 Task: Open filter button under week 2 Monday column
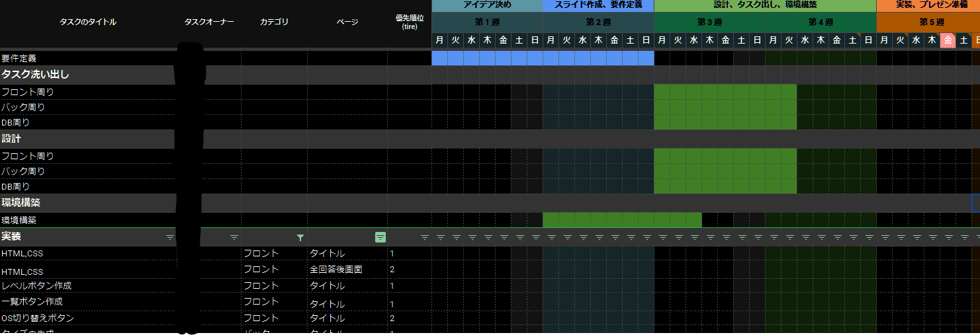551,237
